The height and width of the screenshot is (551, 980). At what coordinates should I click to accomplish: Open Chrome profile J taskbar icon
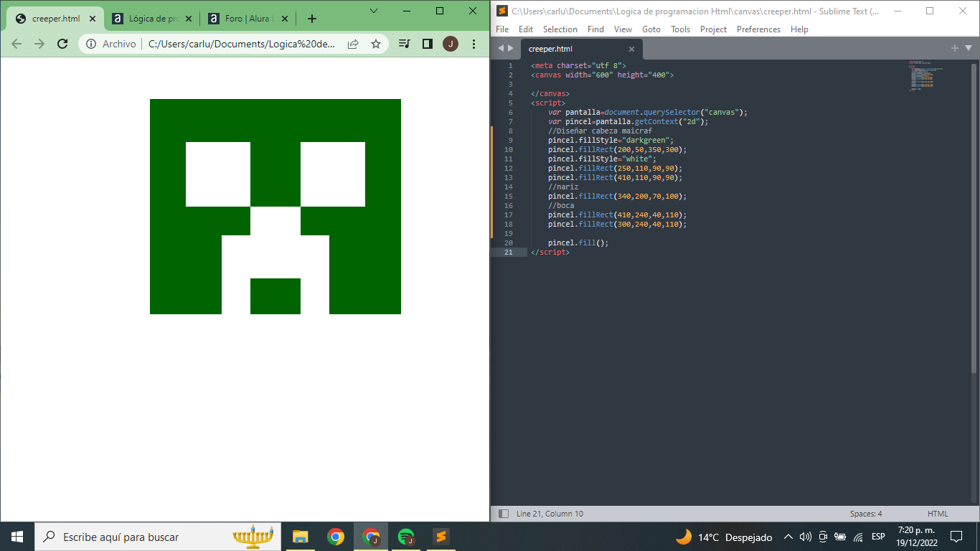[x=371, y=537]
